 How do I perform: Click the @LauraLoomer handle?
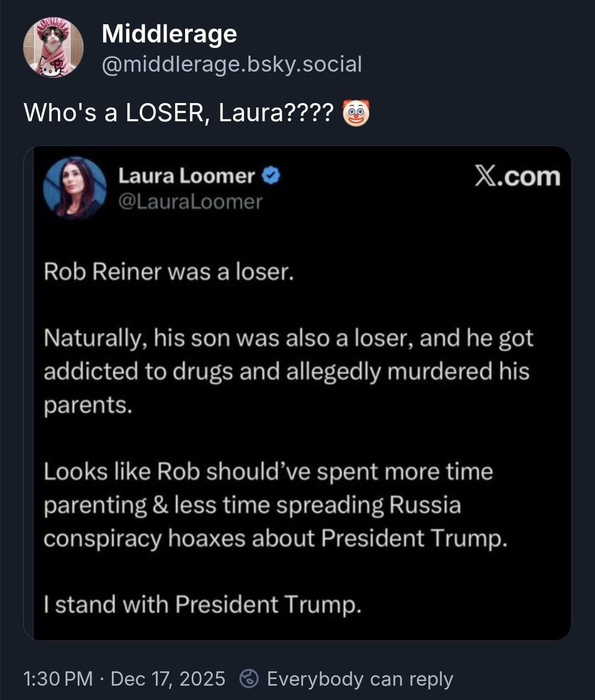tap(191, 202)
